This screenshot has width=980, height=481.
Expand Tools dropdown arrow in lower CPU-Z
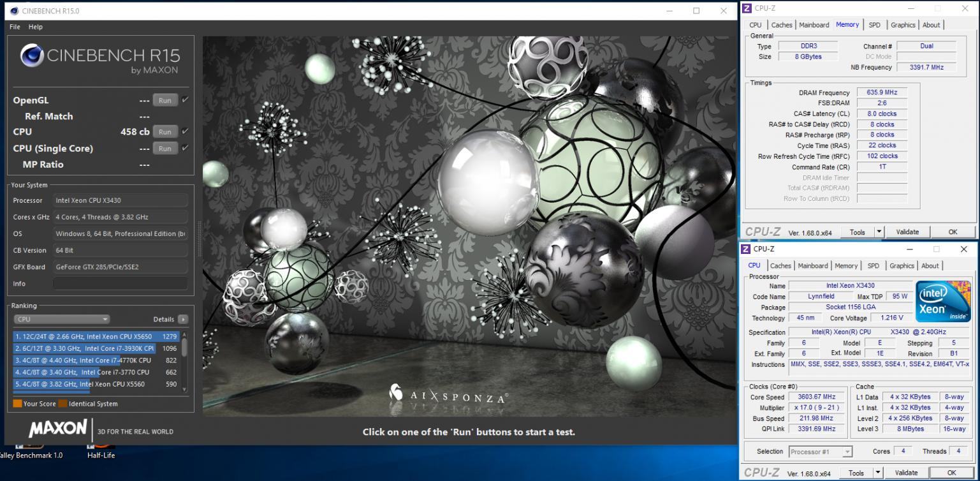click(x=879, y=473)
